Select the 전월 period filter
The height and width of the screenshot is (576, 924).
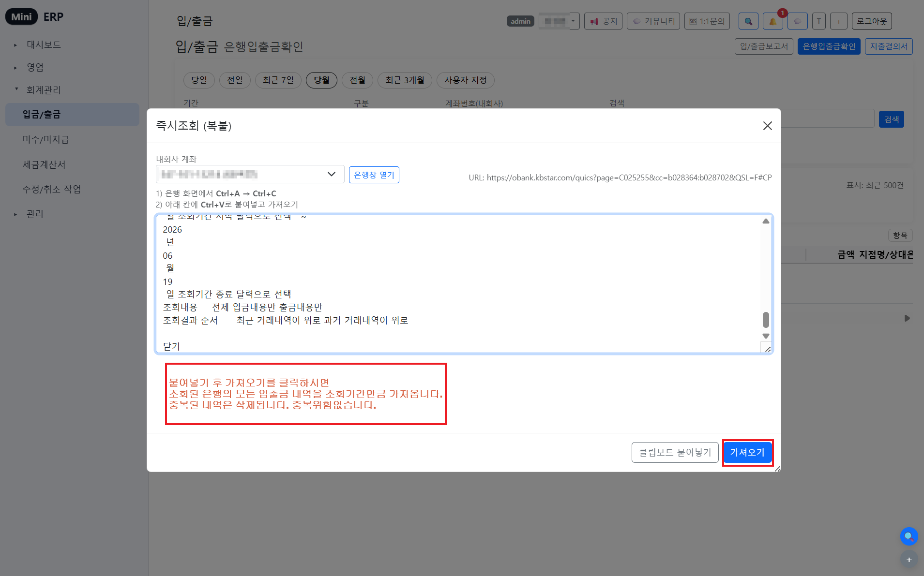coord(357,80)
